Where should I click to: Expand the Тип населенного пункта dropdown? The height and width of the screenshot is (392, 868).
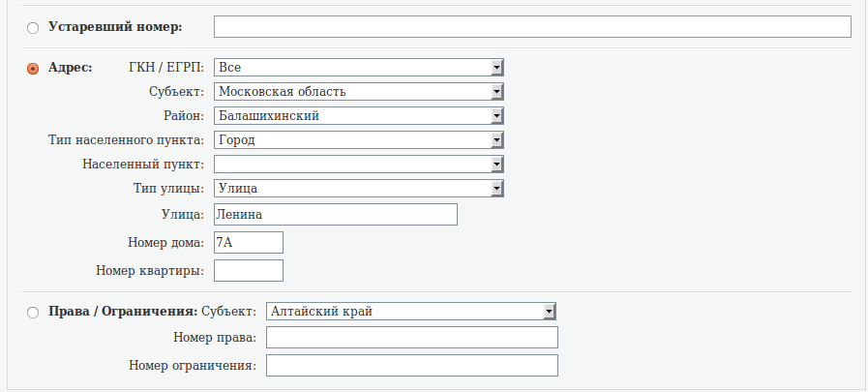(358, 140)
